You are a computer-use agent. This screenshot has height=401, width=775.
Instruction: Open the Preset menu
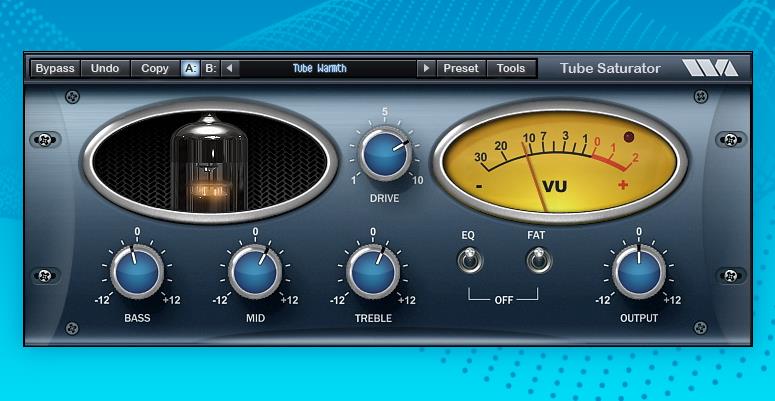click(x=461, y=68)
